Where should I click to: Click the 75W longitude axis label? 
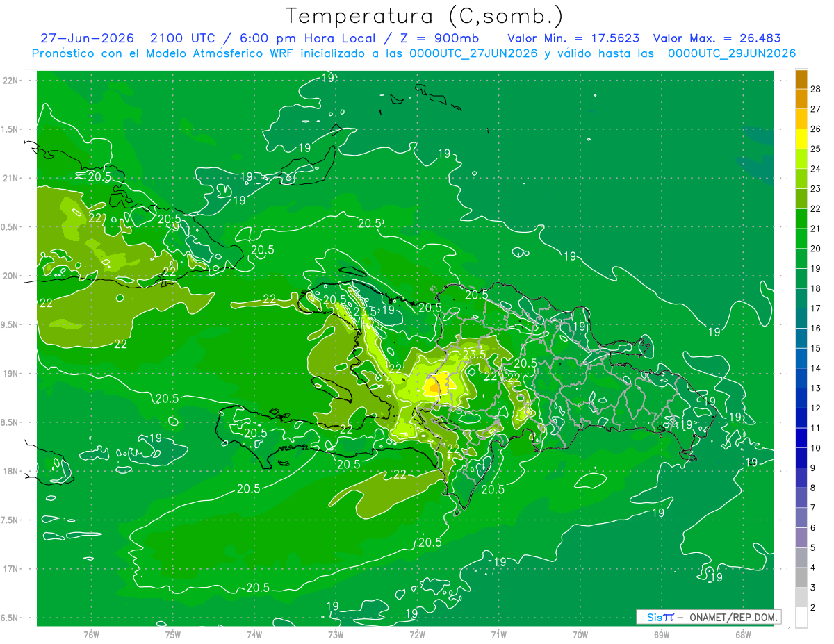point(173,635)
